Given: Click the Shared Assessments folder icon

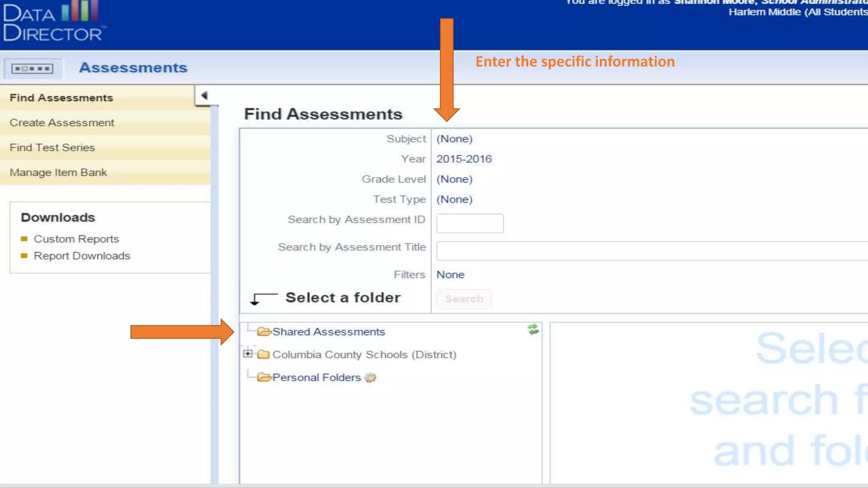Looking at the screenshot, I should point(264,331).
